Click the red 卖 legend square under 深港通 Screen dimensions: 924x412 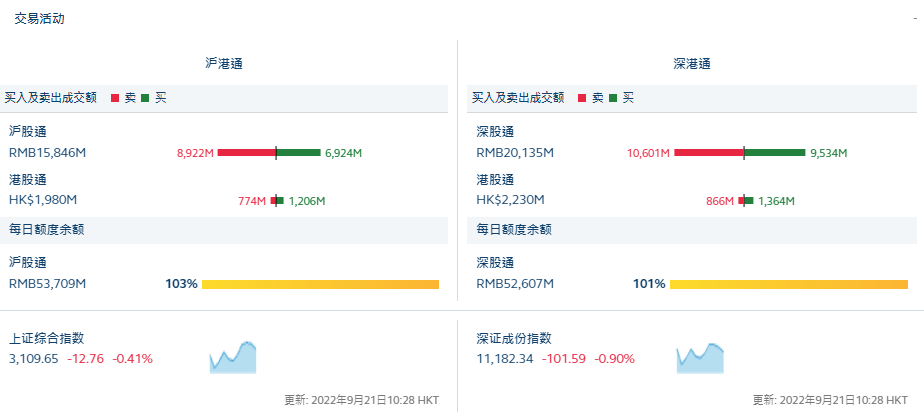click(x=582, y=98)
